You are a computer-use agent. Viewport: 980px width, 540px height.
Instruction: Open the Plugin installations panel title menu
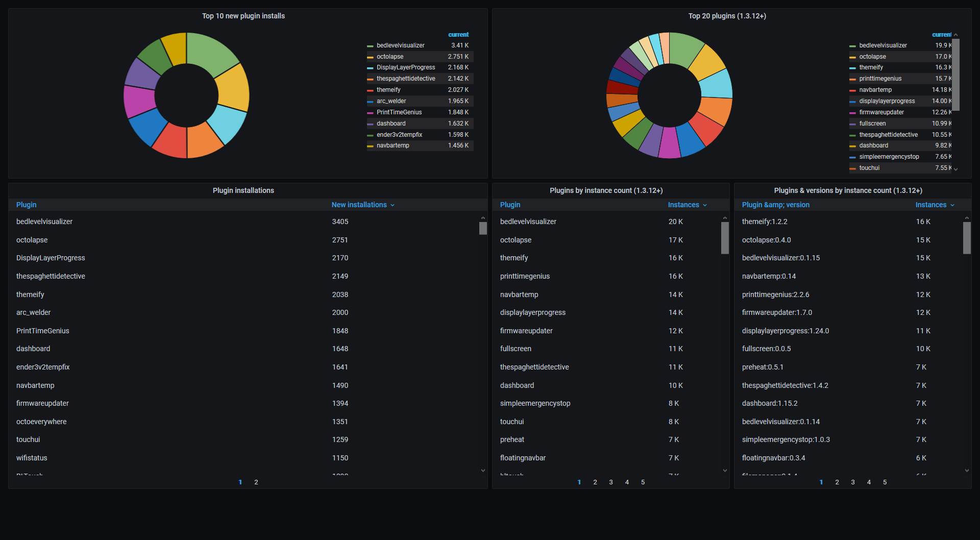coord(243,190)
